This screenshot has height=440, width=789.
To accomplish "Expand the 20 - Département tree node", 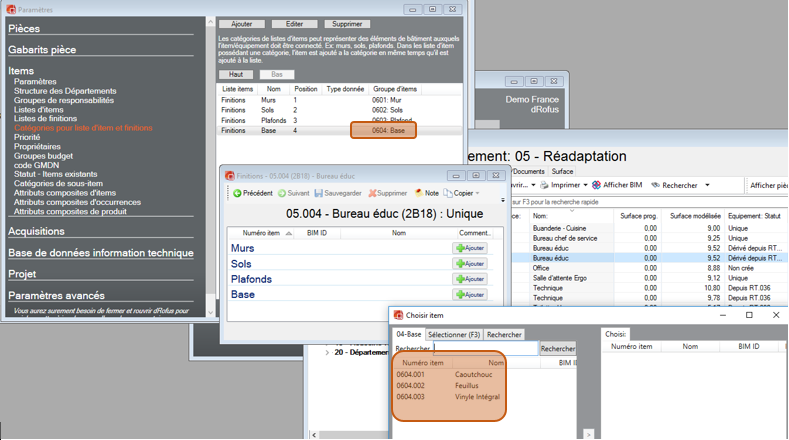I will click(x=327, y=352).
